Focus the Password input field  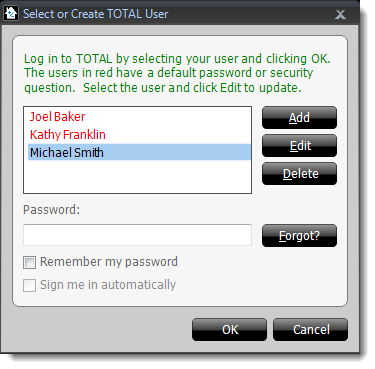[137, 235]
